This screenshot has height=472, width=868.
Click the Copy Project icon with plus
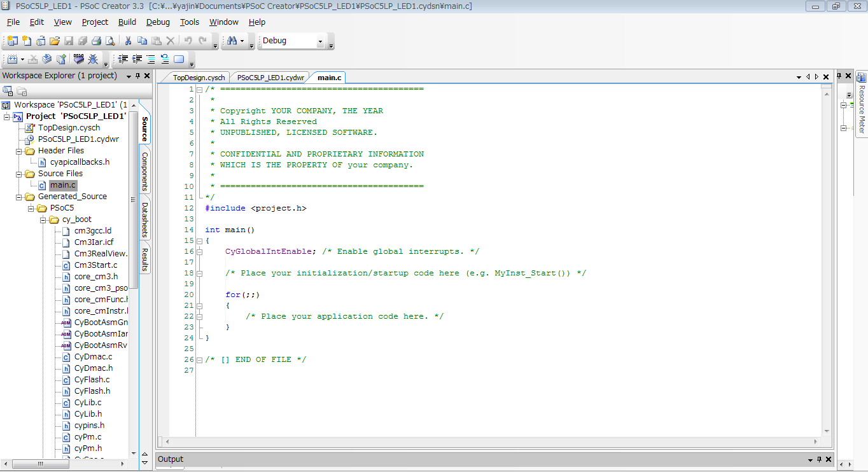tap(61, 59)
